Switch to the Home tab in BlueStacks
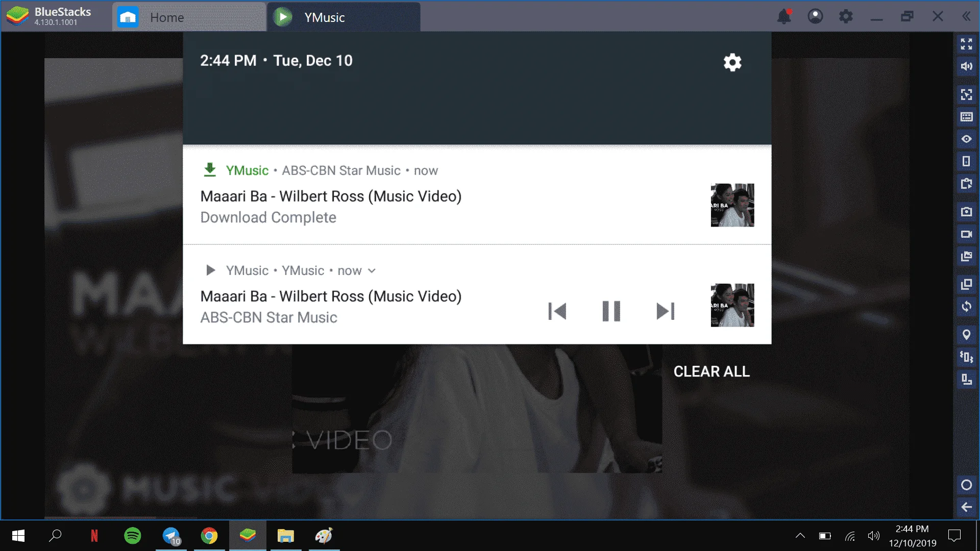This screenshot has height=551, width=980. coord(189,17)
